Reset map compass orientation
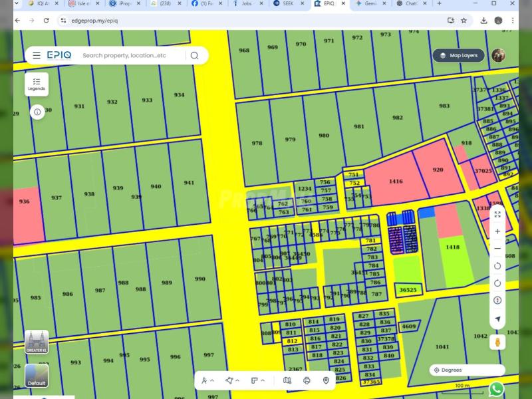532x399 pixels. click(x=497, y=301)
